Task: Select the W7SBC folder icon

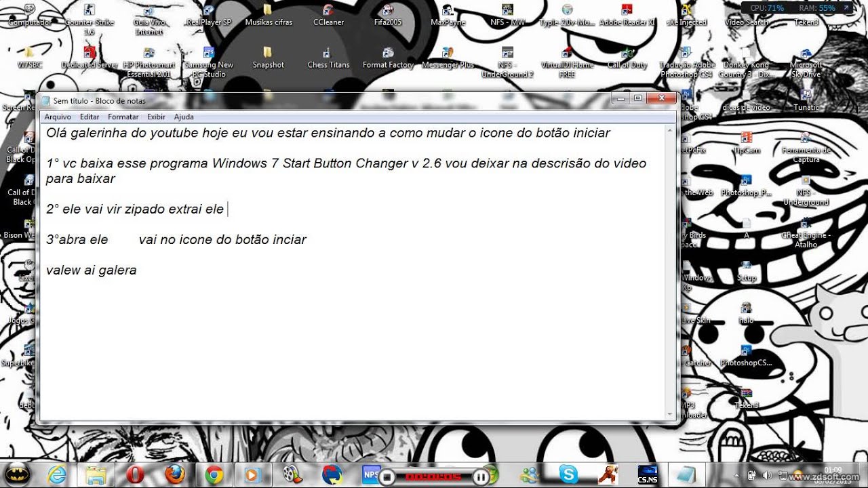Action: (x=30, y=58)
